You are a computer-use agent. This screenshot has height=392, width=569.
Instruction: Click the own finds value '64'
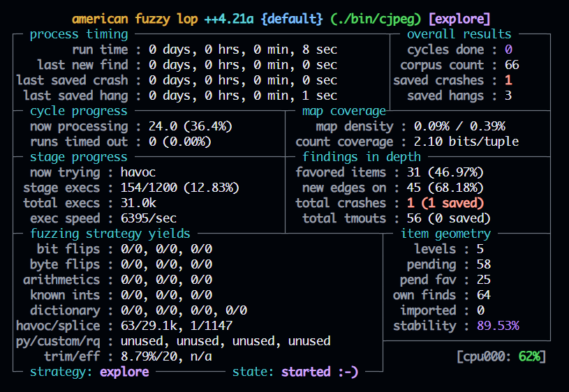(x=484, y=295)
